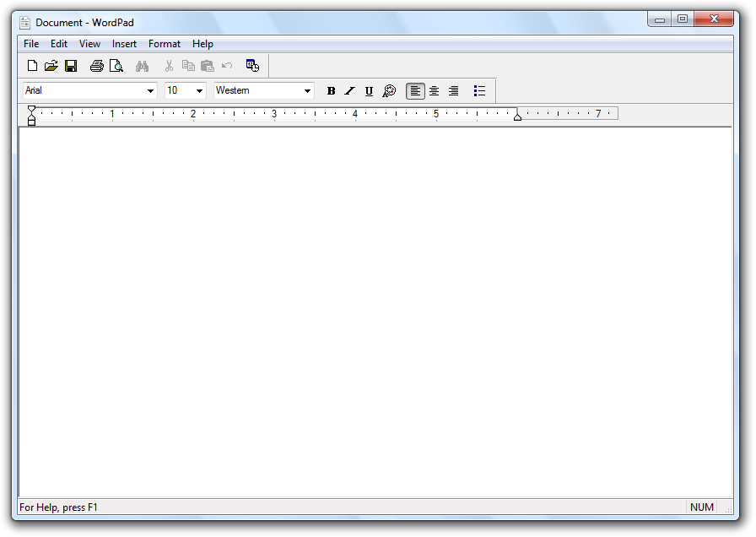This screenshot has height=537, width=756.
Task: Cut selection with the scissors icon
Action: pyautogui.click(x=169, y=66)
